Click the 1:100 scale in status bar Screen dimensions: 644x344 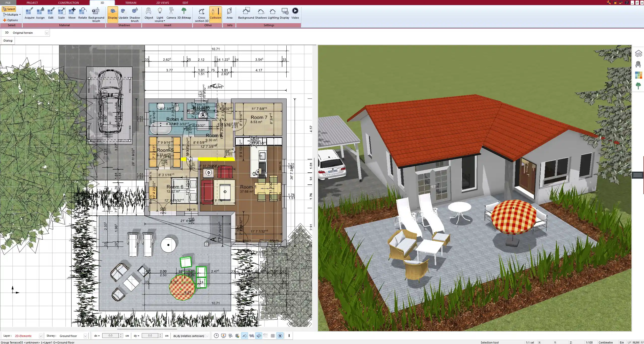589,342
